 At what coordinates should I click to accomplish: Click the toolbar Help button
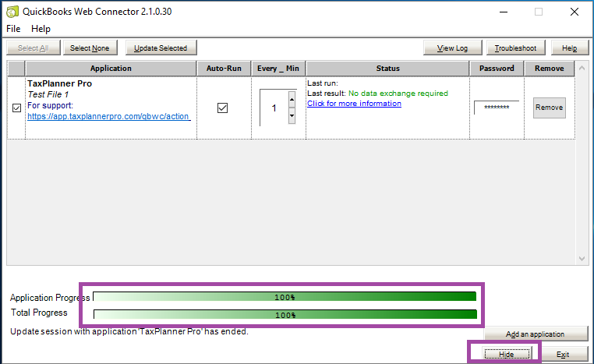point(569,48)
